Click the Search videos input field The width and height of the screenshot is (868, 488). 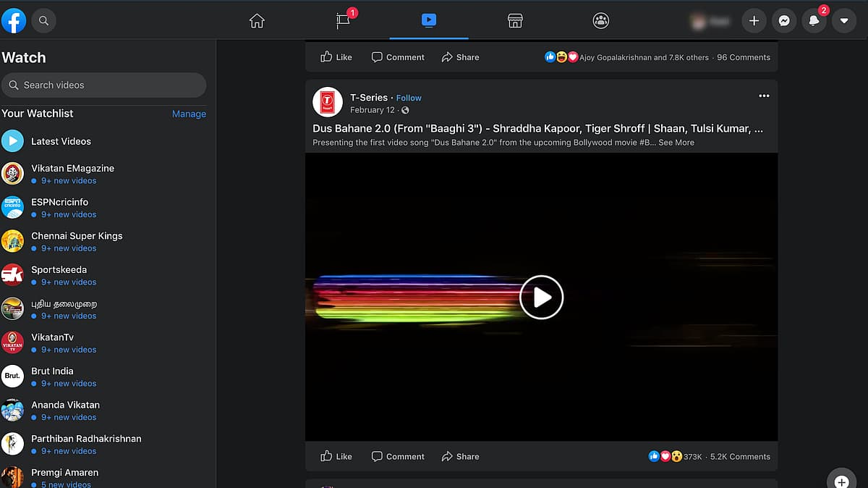(x=104, y=85)
